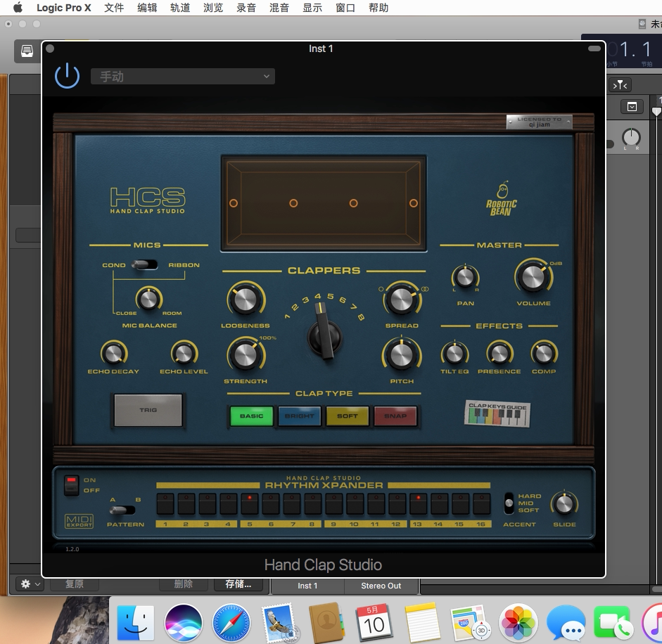
Task: Open the preset dropdown showing 手动
Action: pyautogui.click(x=182, y=77)
